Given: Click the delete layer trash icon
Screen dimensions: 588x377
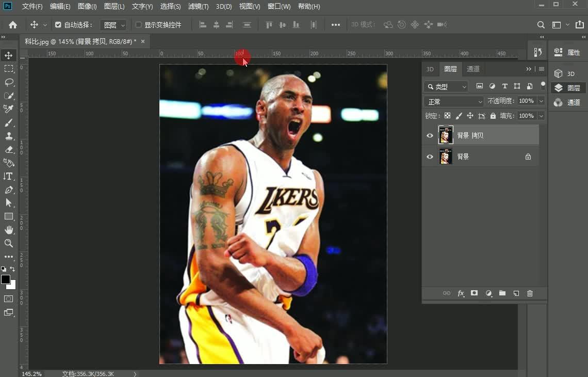Looking at the screenshot, I should tap(530, 293).
